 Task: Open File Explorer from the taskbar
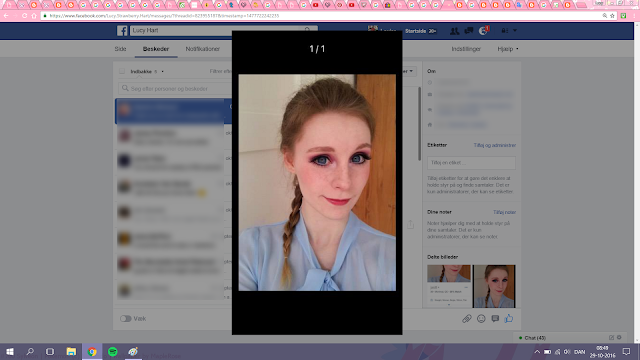pos(71,351)
